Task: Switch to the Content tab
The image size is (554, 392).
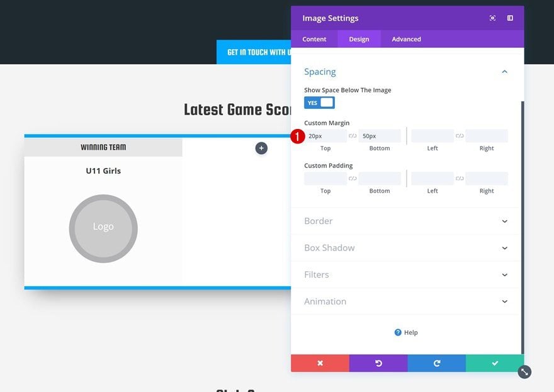Action: pyautogui.click(x=314, y=39)
